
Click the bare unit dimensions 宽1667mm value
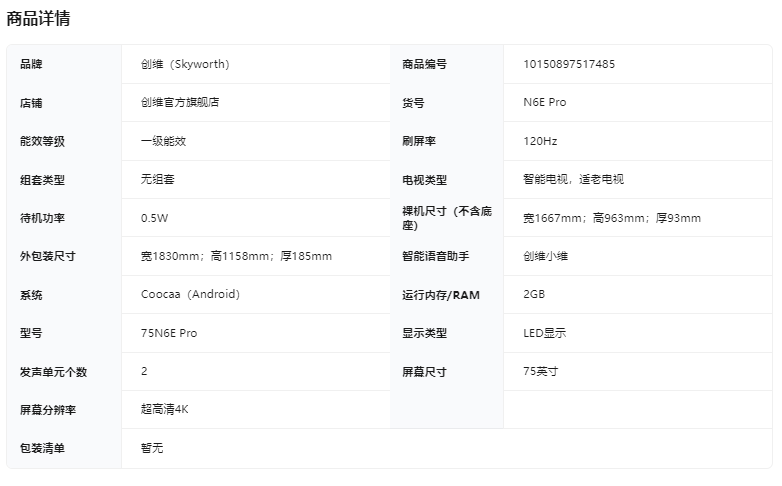coord(611,218)
